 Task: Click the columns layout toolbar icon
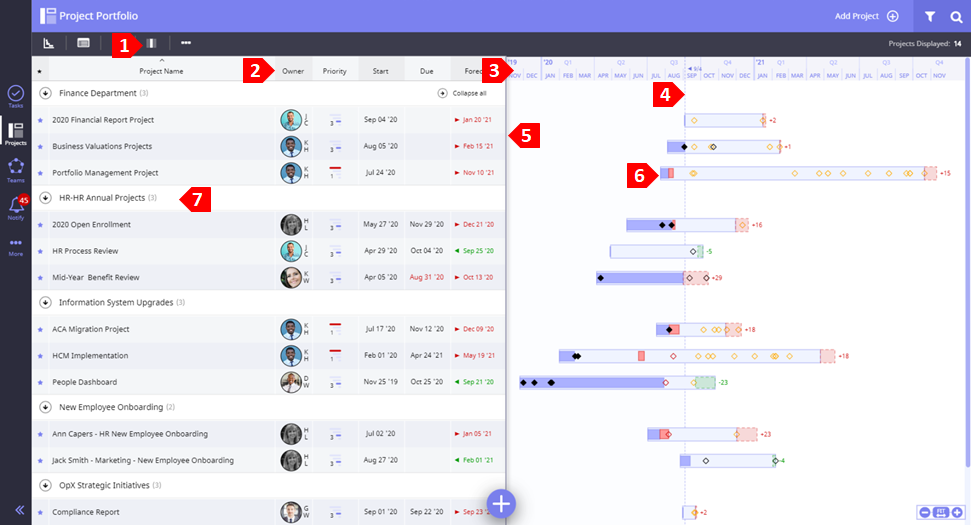point(152,43)
